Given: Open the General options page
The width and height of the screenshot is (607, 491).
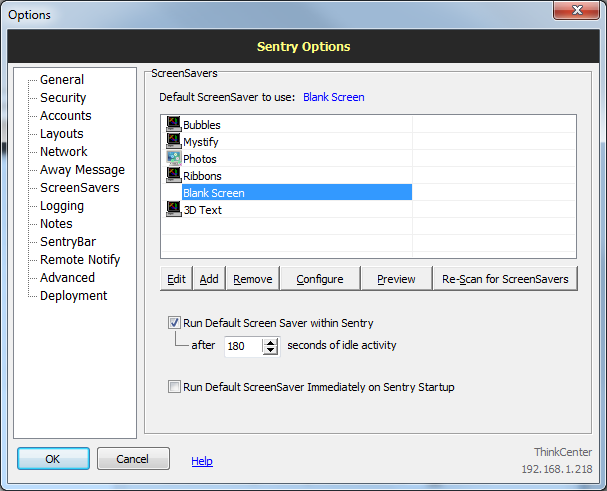Looking at the screenshot, I should (62, 80).
